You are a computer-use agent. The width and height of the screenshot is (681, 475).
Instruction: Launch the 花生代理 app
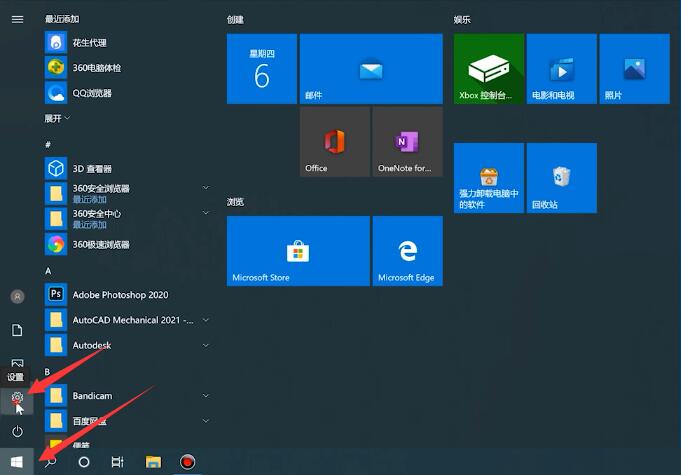tap(127, 43)
